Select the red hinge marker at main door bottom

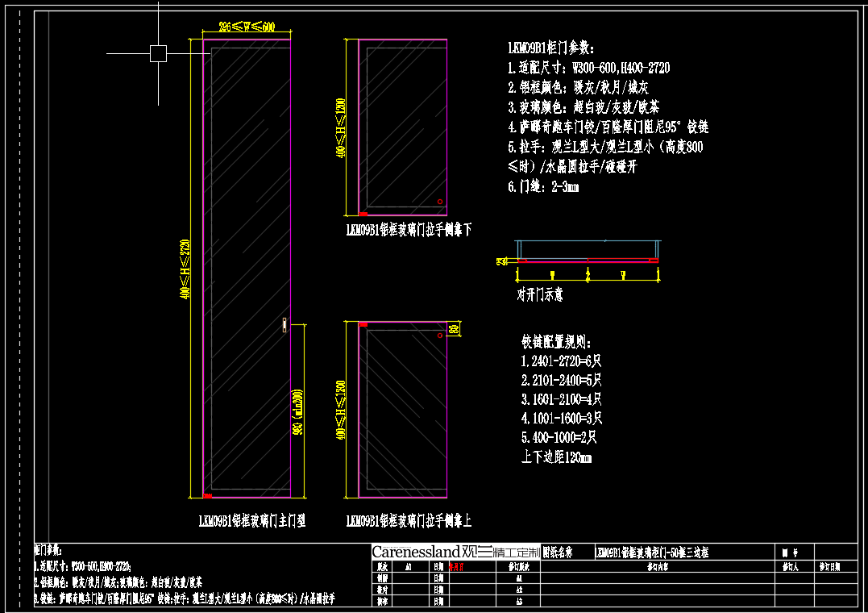coord(208,494)
